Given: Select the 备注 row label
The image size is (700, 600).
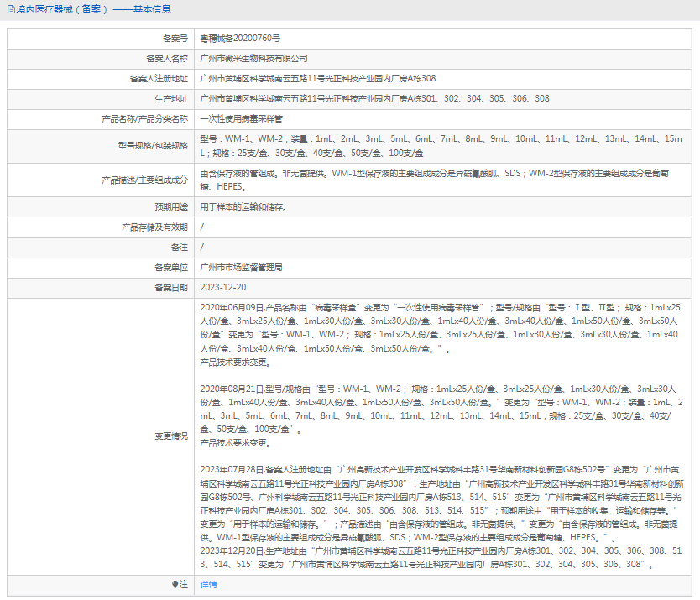Looking at the screenshot, I should [x=180, y=248].
